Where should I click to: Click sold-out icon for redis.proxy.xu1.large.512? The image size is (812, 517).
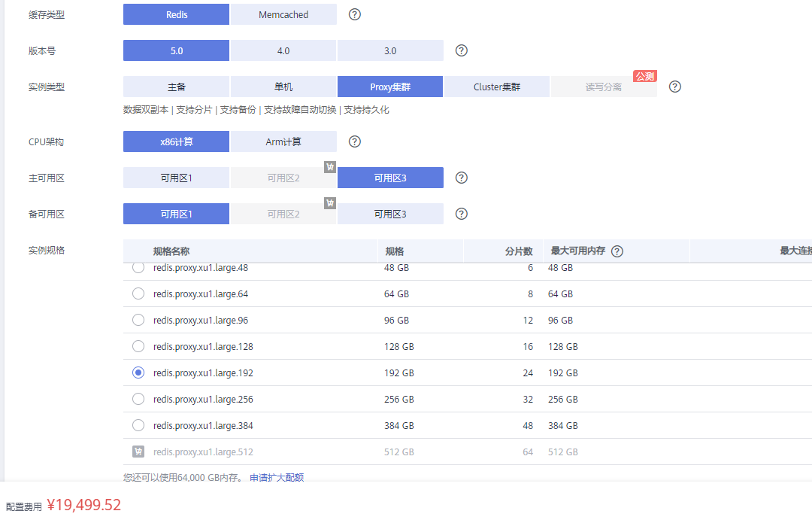pyautogui.click(x=138, y=452)
